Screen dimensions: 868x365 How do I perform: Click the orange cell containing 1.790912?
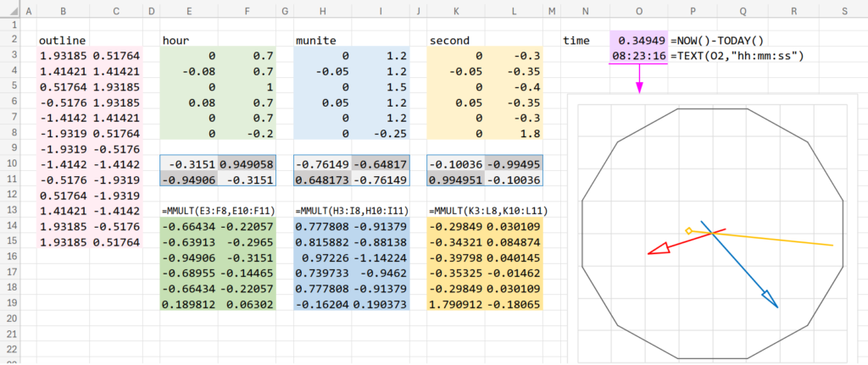(455, 305)
